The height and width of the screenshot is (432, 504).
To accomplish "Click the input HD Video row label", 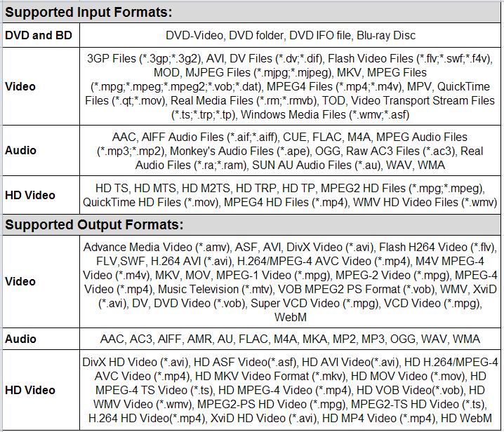I will (29, 195).
